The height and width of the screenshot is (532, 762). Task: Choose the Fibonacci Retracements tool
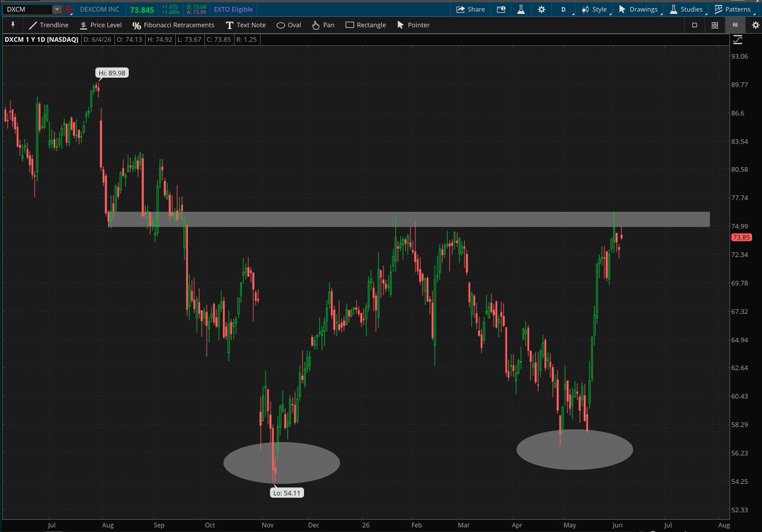point(173,25)
